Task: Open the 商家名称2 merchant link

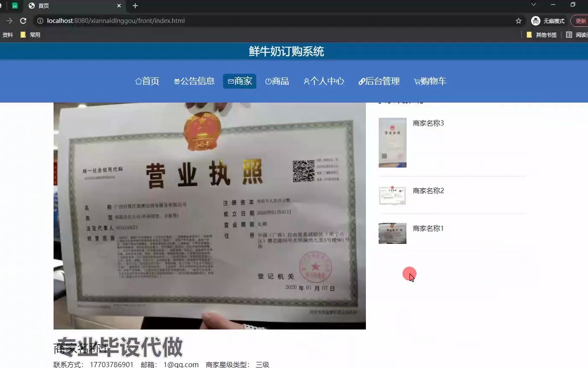Action: pos(428,190)
